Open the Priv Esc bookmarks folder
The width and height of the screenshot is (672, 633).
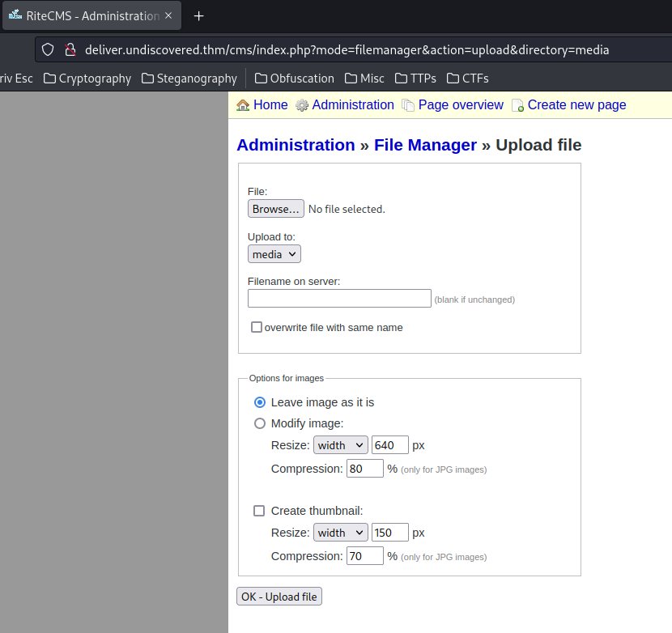click(x=16, y=79)
